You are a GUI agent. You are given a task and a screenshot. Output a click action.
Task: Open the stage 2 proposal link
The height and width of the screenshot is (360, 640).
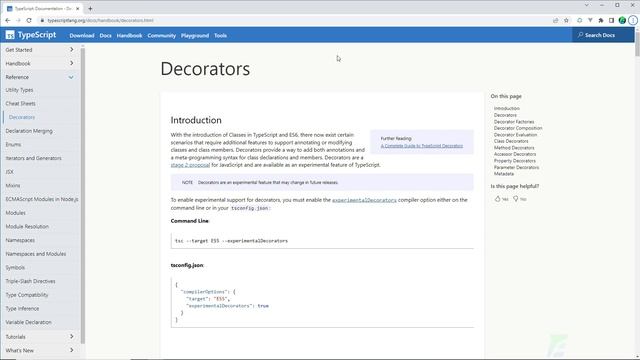190,165
